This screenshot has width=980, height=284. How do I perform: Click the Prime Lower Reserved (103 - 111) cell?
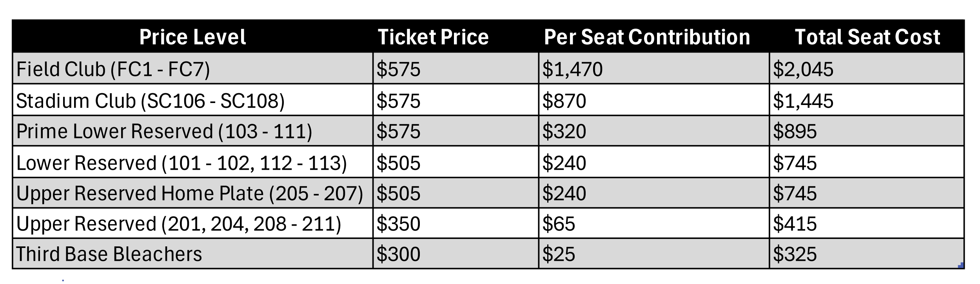pos(164,131)
